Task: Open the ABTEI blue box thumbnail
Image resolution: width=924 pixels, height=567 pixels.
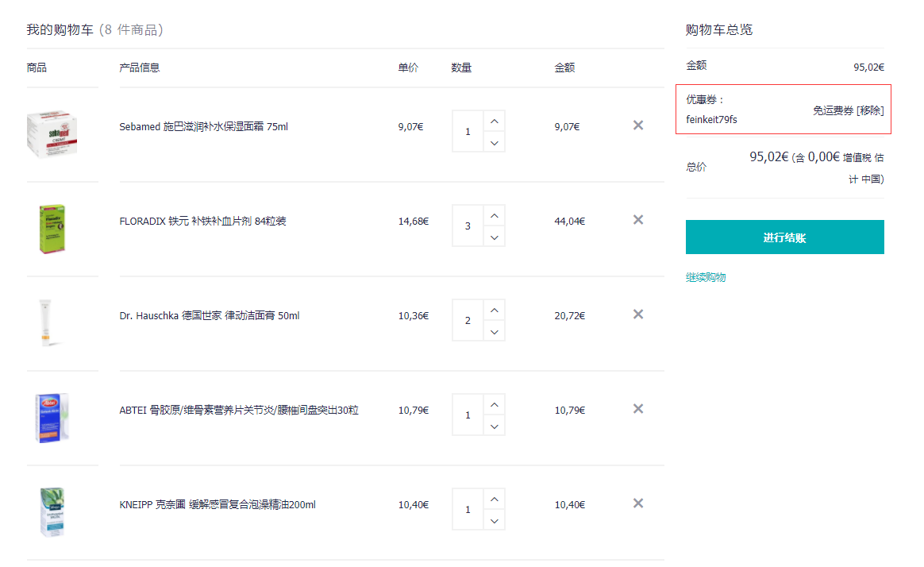Action: pyautogui.click(x=52, y=417)
